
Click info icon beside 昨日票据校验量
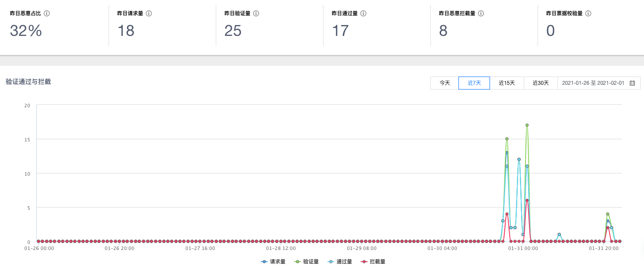click(588, 13)
